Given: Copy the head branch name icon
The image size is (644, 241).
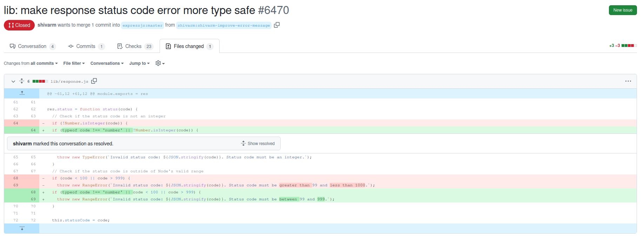Looking at the screenshot, I should click(x=277, y=25).
